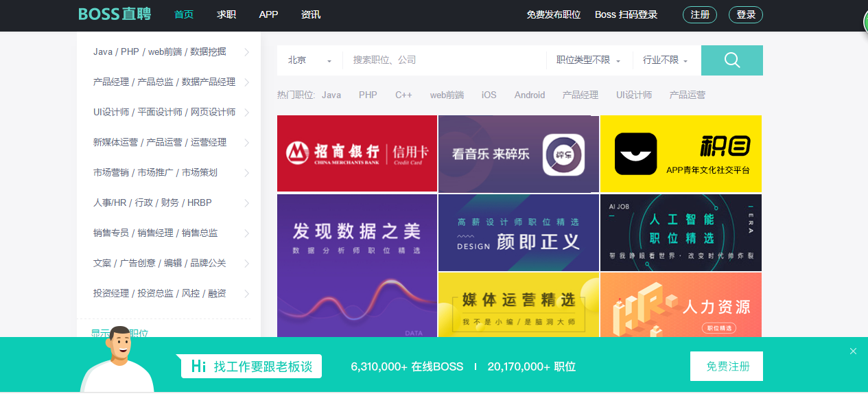
Task: Expand the UI设计师 / 平面设计师 category arrow
Action: [x=246, y=113]
